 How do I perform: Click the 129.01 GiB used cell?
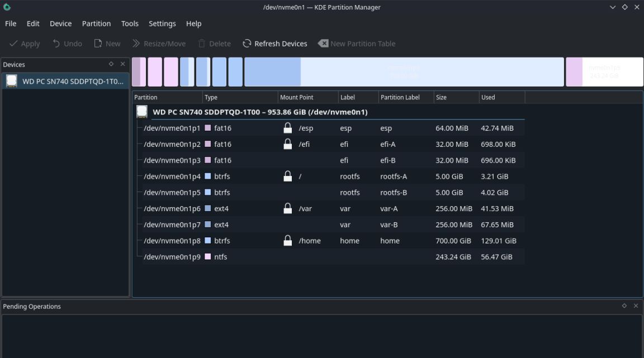click(x=499, y=241)
